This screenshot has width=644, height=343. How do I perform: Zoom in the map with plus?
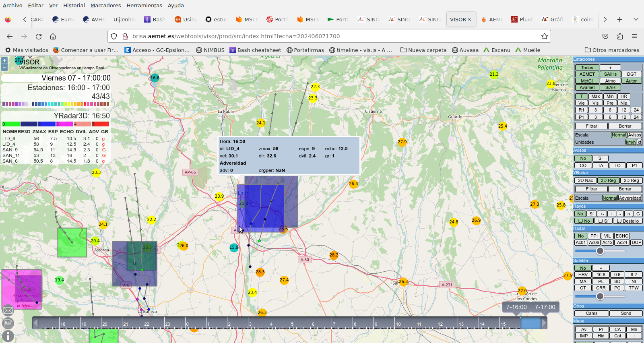click(x=4, y=60)
